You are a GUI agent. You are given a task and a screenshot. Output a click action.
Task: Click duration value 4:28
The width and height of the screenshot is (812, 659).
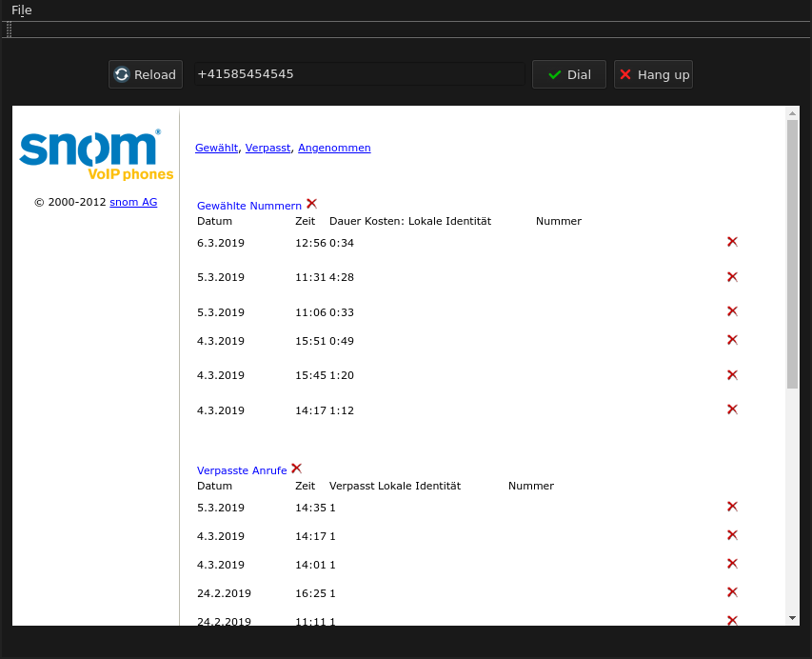pos(342,277)
